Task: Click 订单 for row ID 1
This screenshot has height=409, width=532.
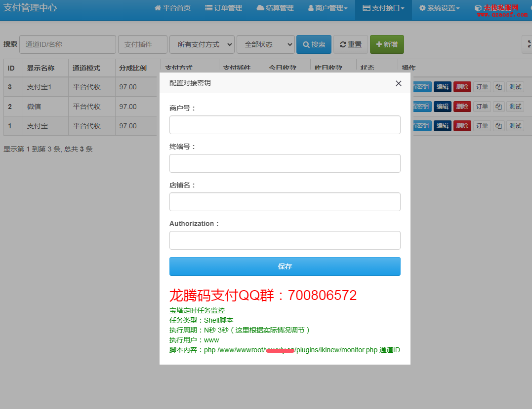Action: [x=482, y=126]
